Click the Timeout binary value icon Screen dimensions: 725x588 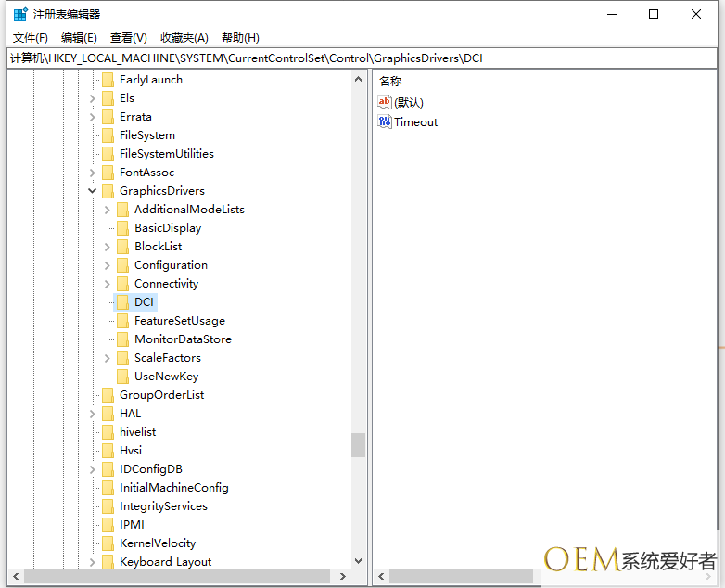[385, 121]
